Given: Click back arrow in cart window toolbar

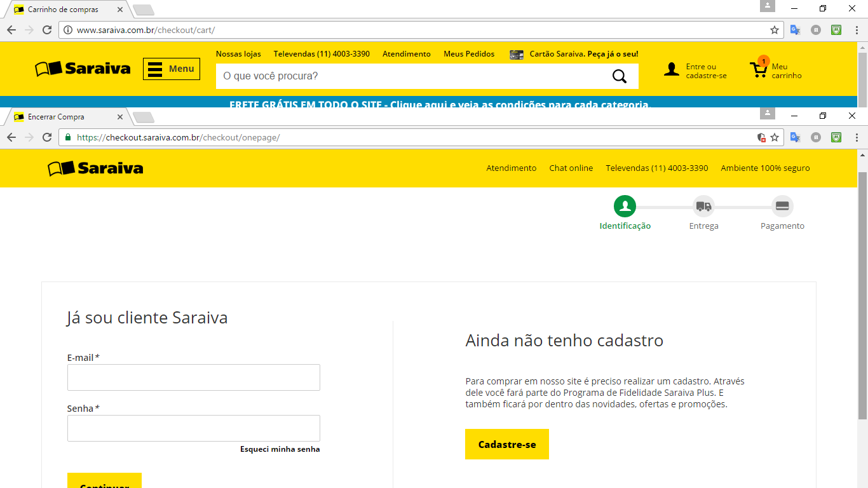Looking at the screenshot, I should coord(11,30).
